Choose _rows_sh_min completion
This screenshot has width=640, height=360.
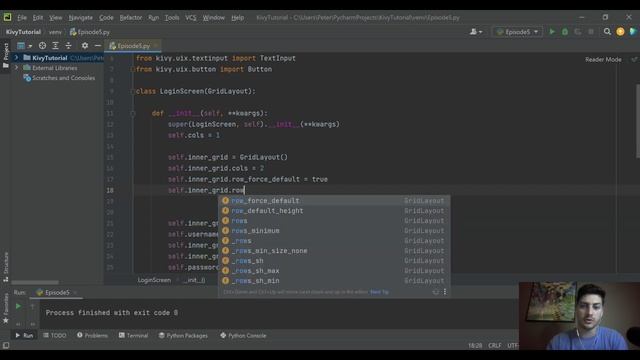pos(334,281)
